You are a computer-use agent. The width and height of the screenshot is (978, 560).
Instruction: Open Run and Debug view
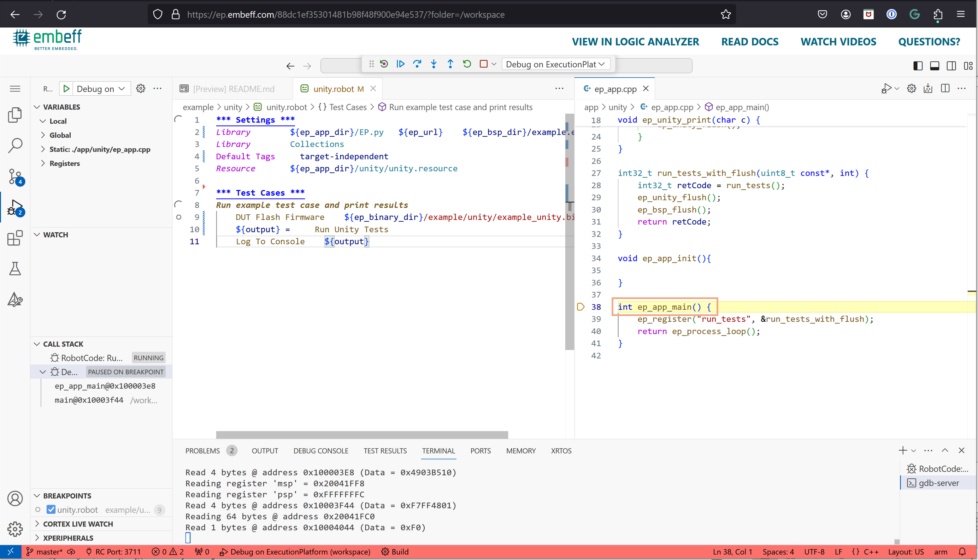pos(15,207)
